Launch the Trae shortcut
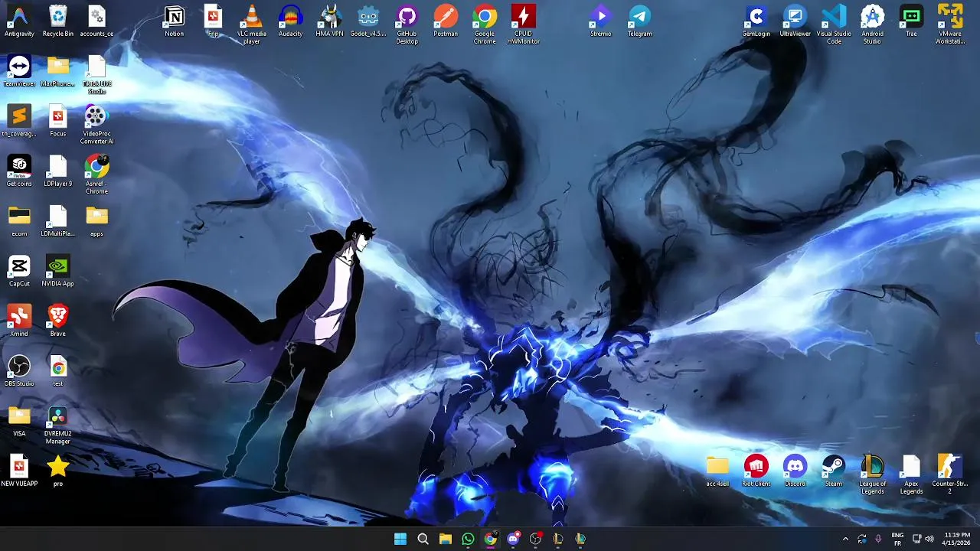 (x=911, y=21)
